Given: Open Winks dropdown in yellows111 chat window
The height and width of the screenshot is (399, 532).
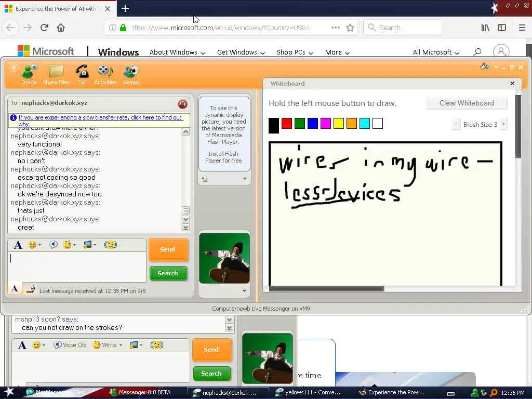Looking at the screenshot, I should point(108,345).
